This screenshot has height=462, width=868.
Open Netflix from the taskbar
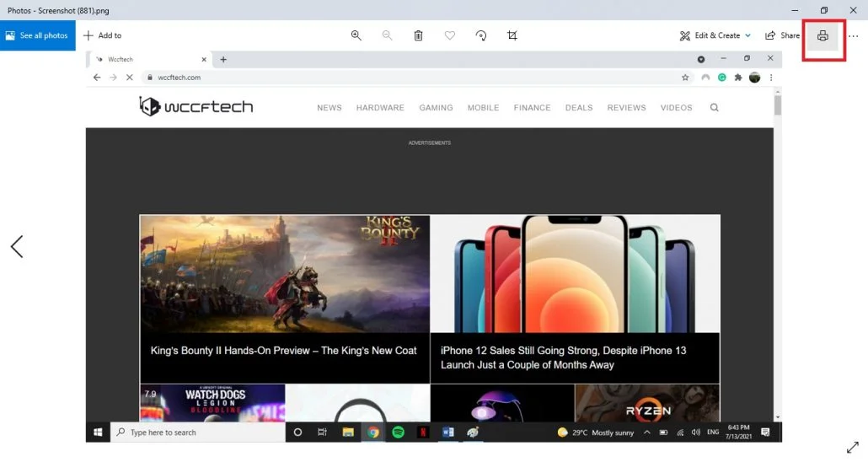[x=423, y=432]
